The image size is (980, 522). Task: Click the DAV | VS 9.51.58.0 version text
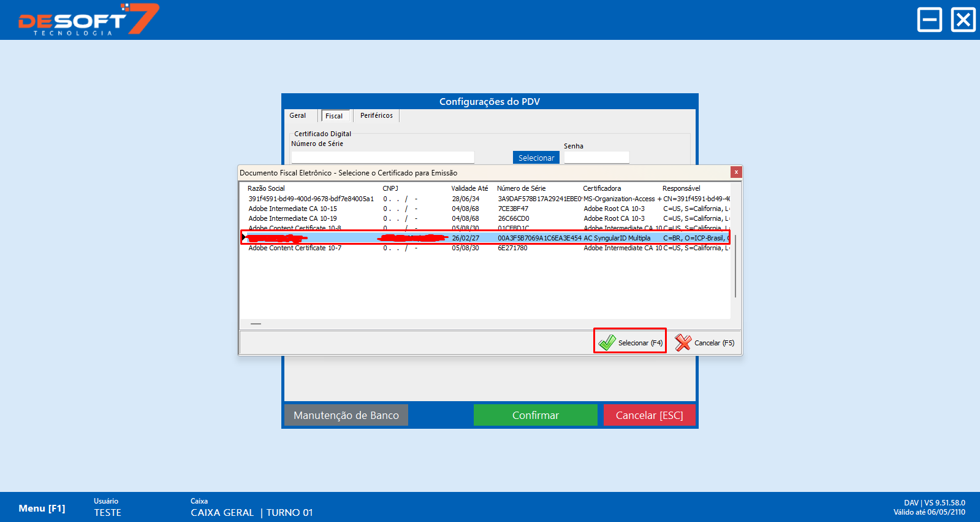(x=935, y=503)
